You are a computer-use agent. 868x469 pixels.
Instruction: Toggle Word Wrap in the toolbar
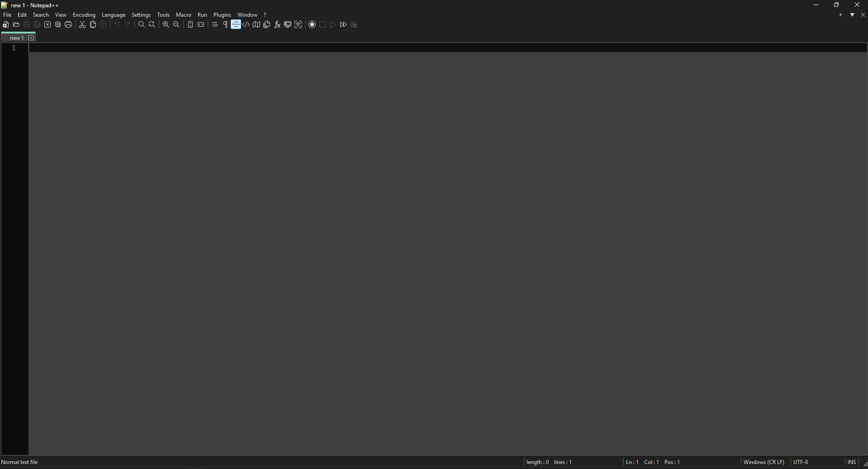click(215, 25)
